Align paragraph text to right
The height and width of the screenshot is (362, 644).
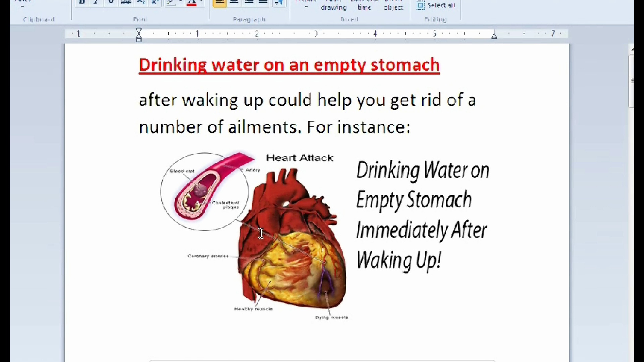point(249,2)
